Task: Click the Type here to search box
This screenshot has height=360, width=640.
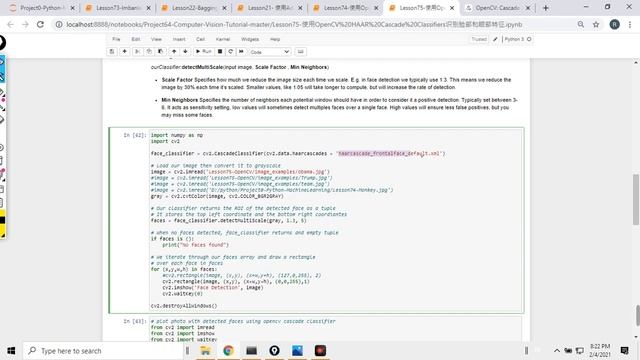Action: (104, 351)
